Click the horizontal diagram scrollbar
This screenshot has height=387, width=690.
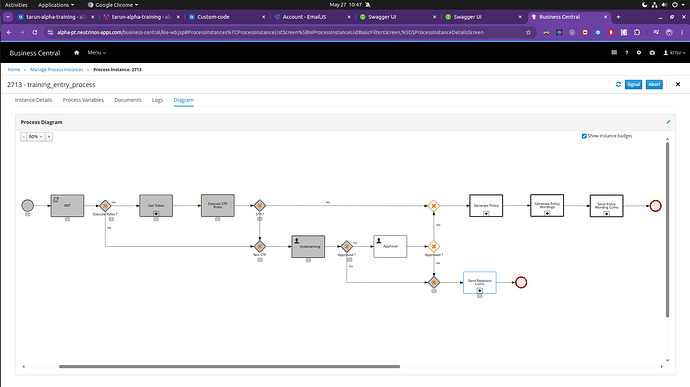tap(229, 366)
